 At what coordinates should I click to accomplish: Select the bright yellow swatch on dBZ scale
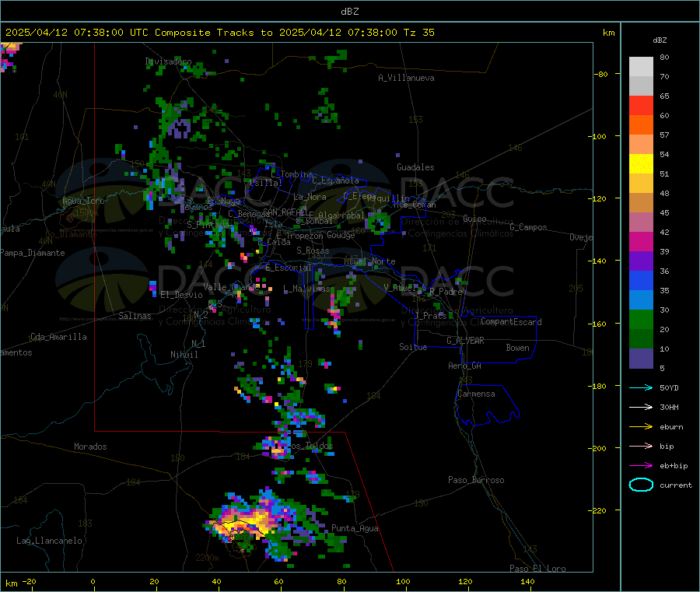pyautogui.click(x=641, y=164)
